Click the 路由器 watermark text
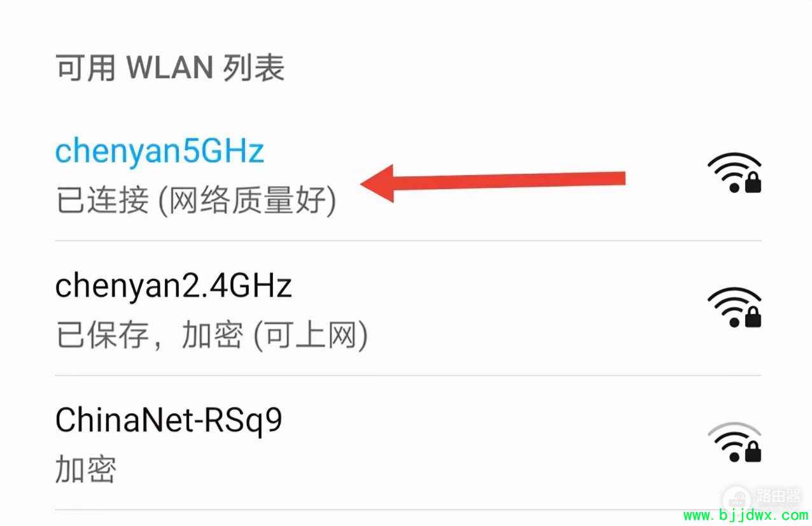The width and height of the screenshot is (812, 526). point(778,496)
